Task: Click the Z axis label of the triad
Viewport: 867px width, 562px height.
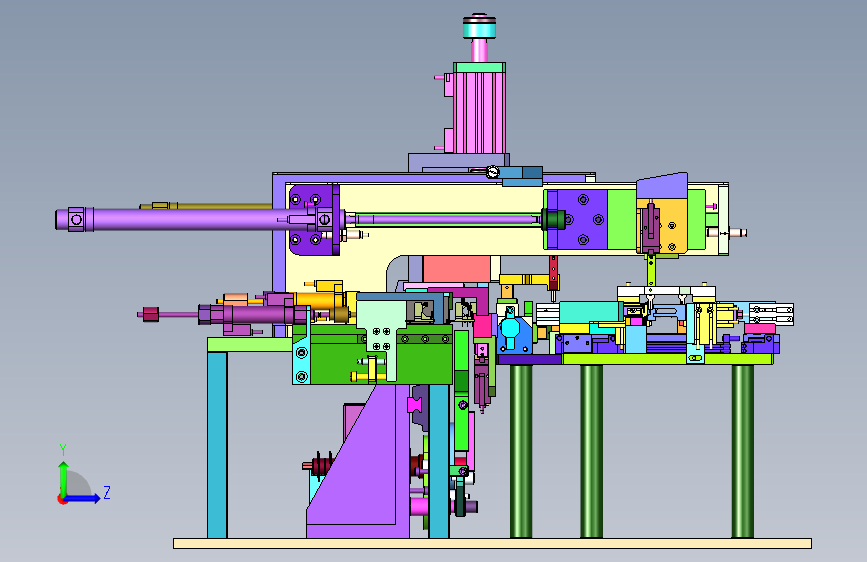Action: 107,492
